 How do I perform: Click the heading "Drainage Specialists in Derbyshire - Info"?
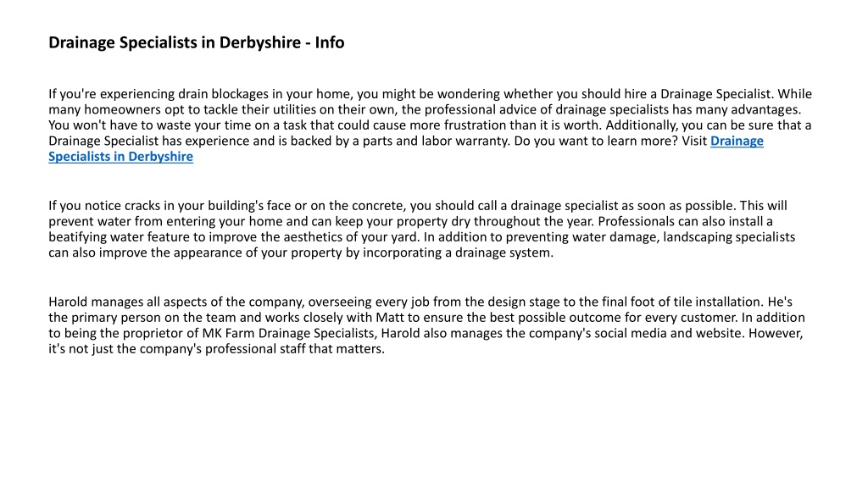(x=197, y=42)
